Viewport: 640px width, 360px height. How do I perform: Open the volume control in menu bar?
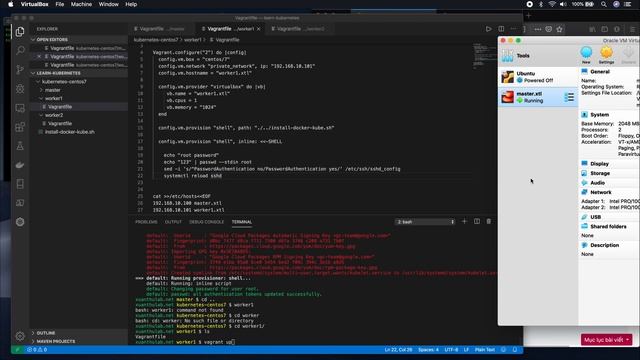563,4
